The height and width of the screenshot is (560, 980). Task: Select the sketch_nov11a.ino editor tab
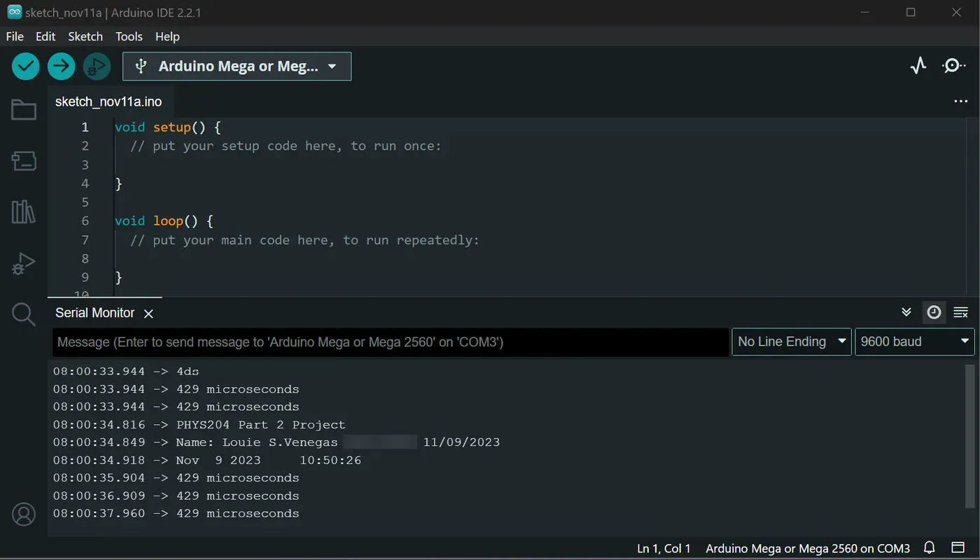pos(108,101)
